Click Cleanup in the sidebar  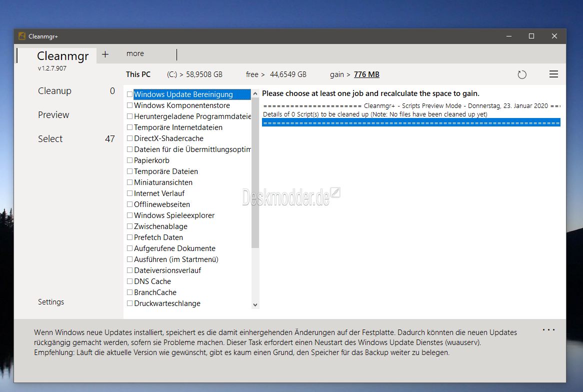pos(54,90)
